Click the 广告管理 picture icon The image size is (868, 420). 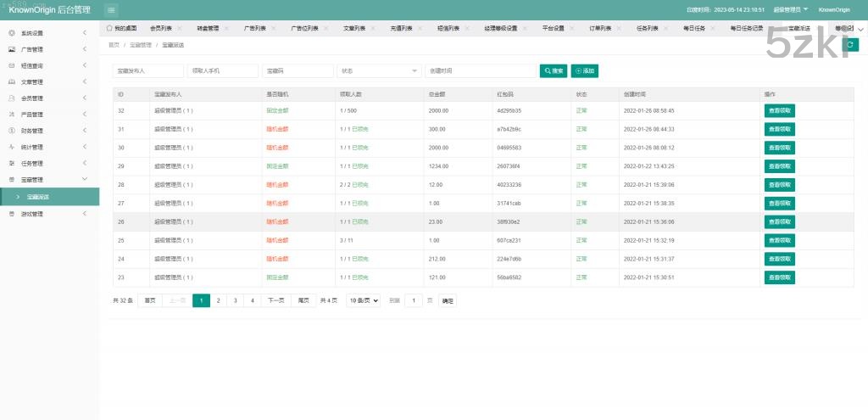pos(11,49)
